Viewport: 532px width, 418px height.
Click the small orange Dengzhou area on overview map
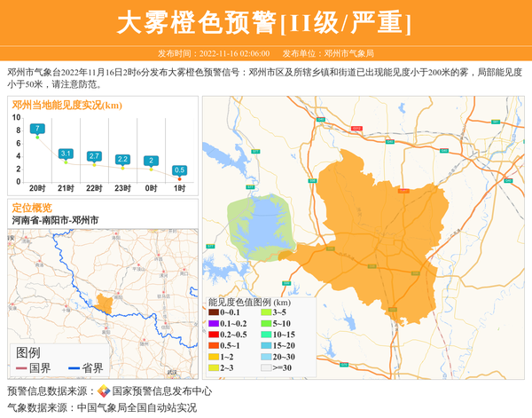[104, 304]
